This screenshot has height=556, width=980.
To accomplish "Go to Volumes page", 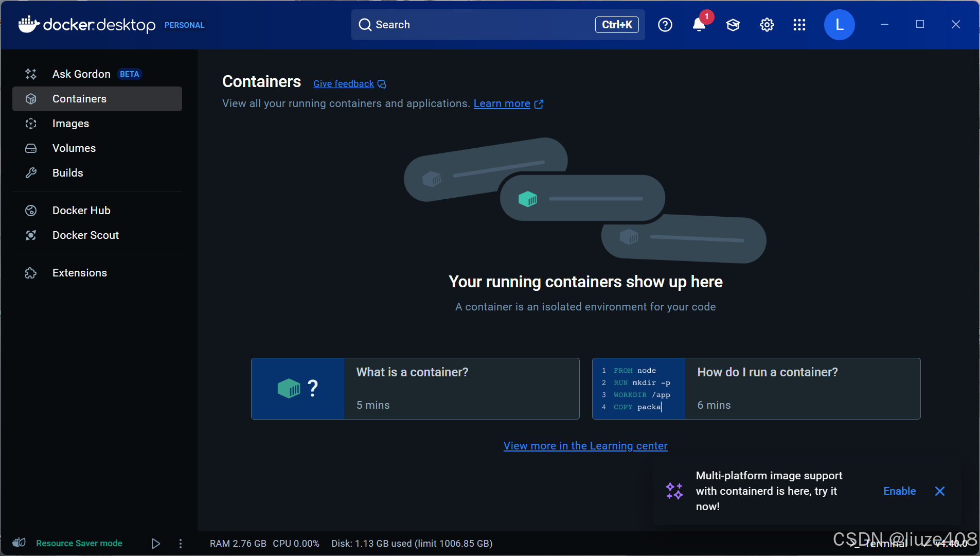I will (97, 148).
